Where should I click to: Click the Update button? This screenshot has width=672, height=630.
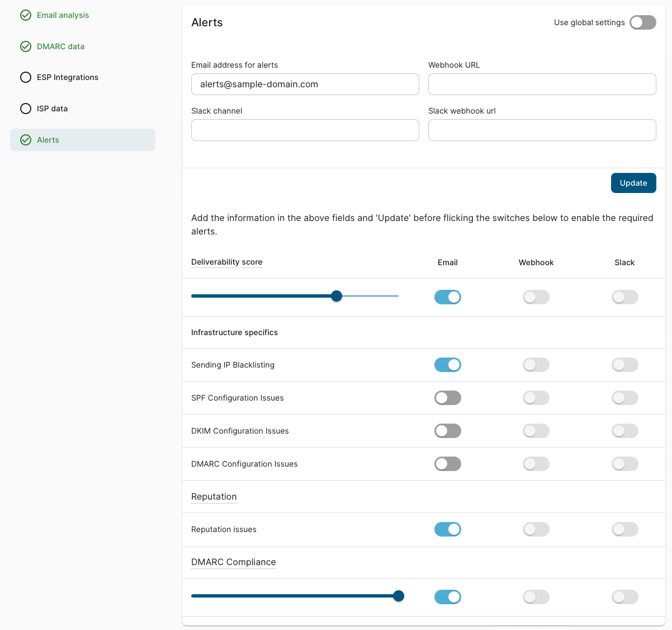(x=633, y=183)
